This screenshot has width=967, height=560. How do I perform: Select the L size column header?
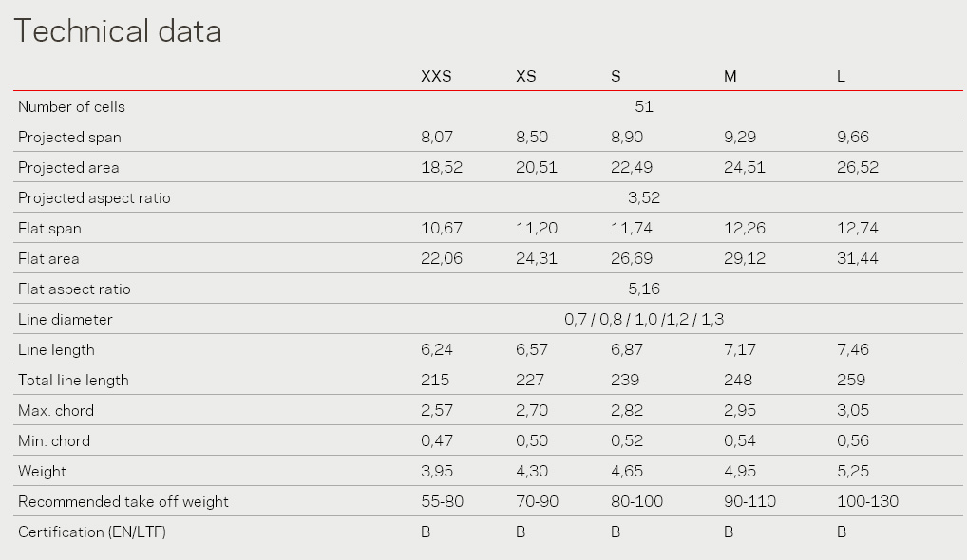[x=841, y=76]
